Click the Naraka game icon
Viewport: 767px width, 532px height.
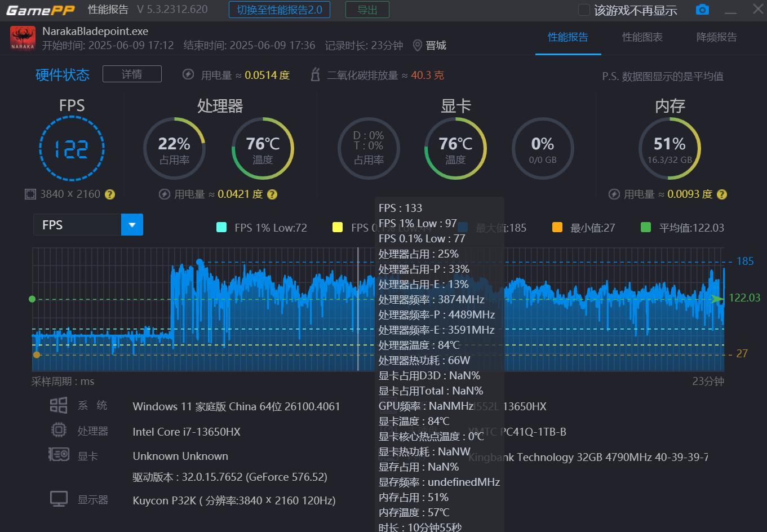[x=23, y=38]
